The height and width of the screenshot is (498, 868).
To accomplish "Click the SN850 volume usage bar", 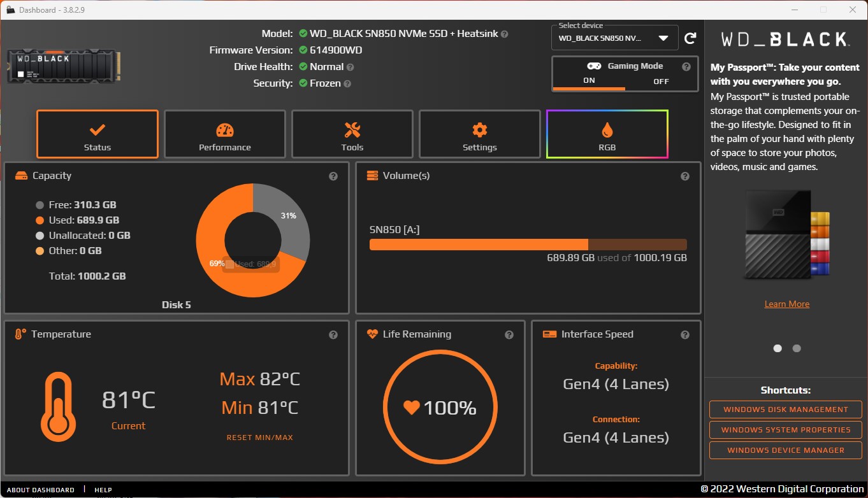I will point(528,245).
